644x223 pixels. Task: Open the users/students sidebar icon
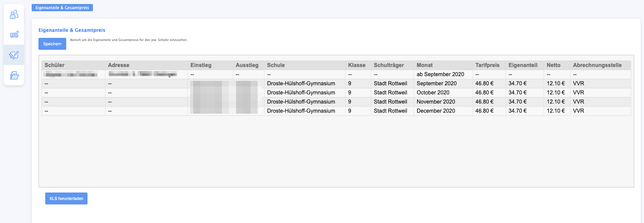click(x=14, y=15)
